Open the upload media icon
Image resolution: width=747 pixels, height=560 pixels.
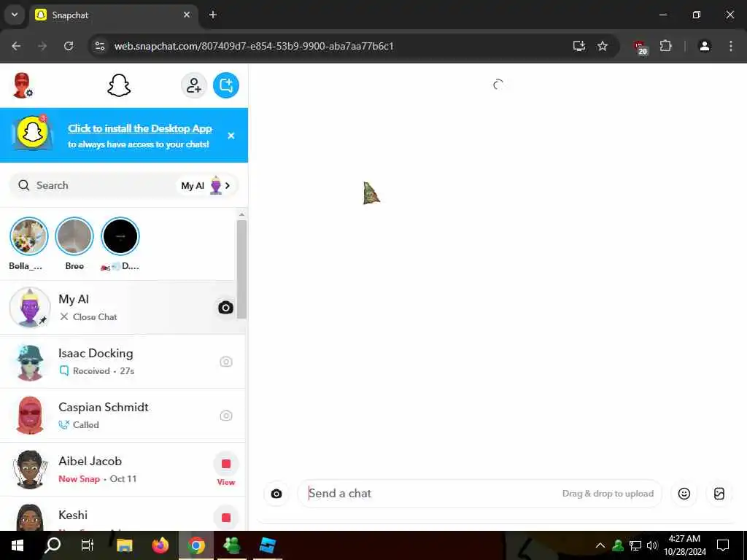719,494
